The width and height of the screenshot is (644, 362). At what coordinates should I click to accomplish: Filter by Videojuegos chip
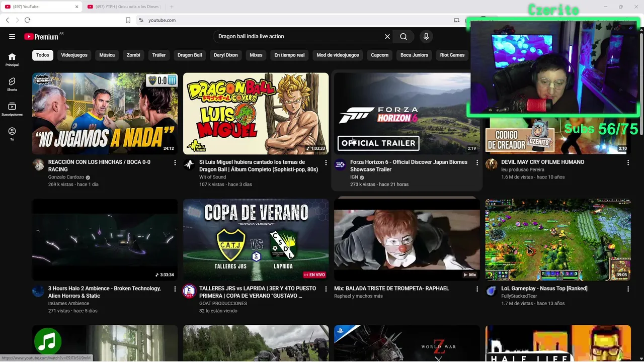(x=74, y=55)
